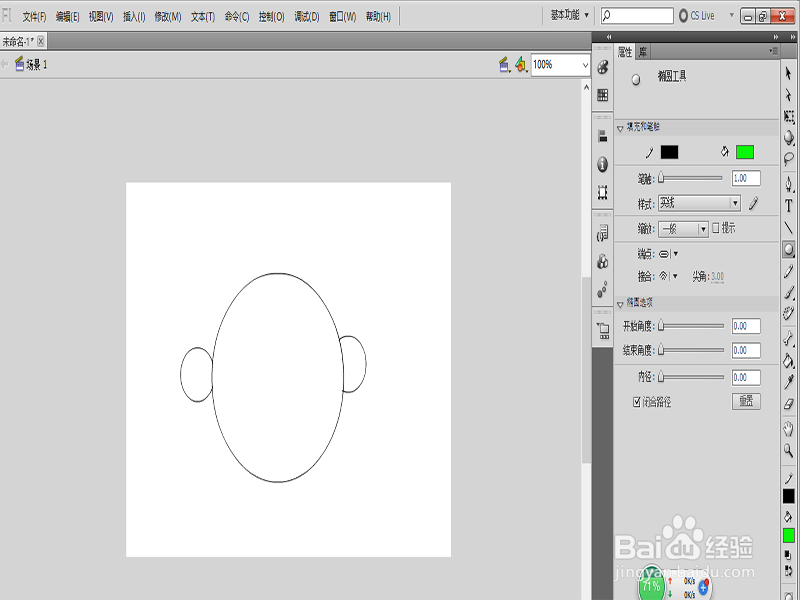Toggle the 提示 hinting checkbox

point(716,228)
